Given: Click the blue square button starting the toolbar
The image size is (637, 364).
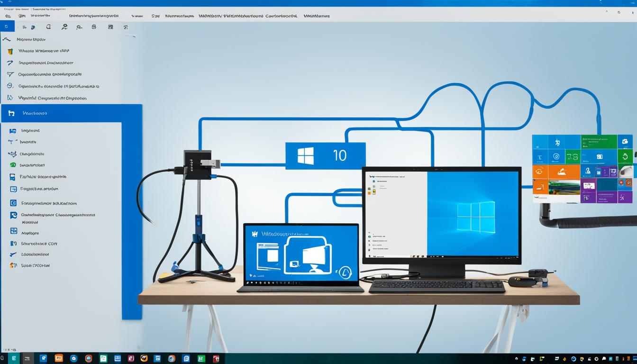Looking at the screenshot, I should click(7, 27).
